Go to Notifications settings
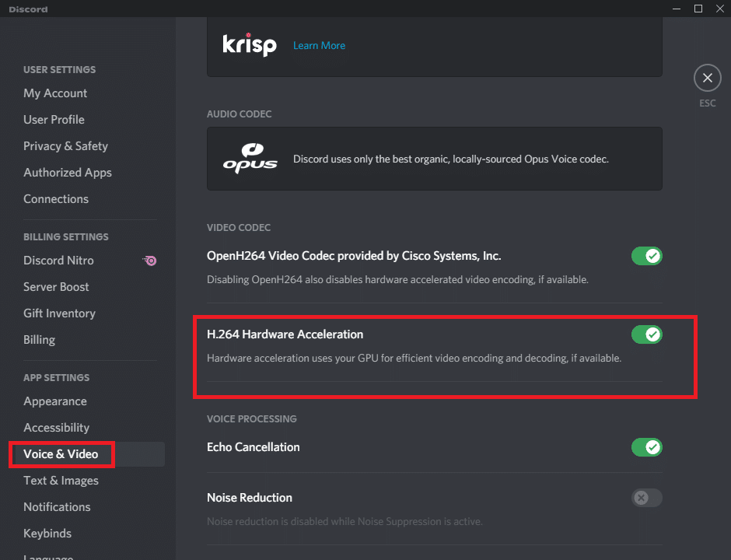The height and width of the screenshot is (560, 731). [57, 506]
